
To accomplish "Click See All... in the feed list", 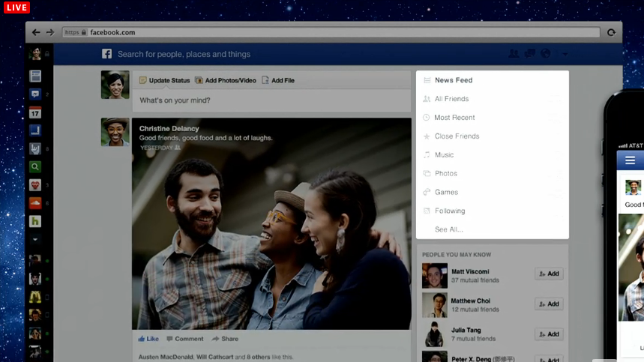I will click(449, 229).
